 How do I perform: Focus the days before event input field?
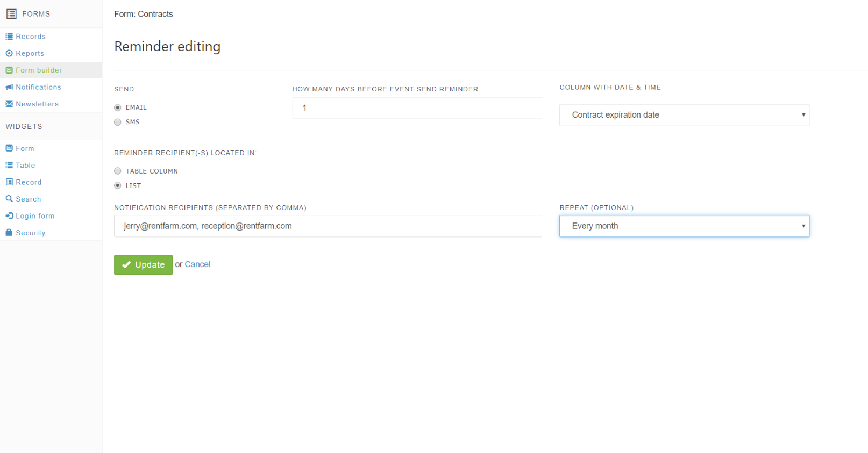417,108
